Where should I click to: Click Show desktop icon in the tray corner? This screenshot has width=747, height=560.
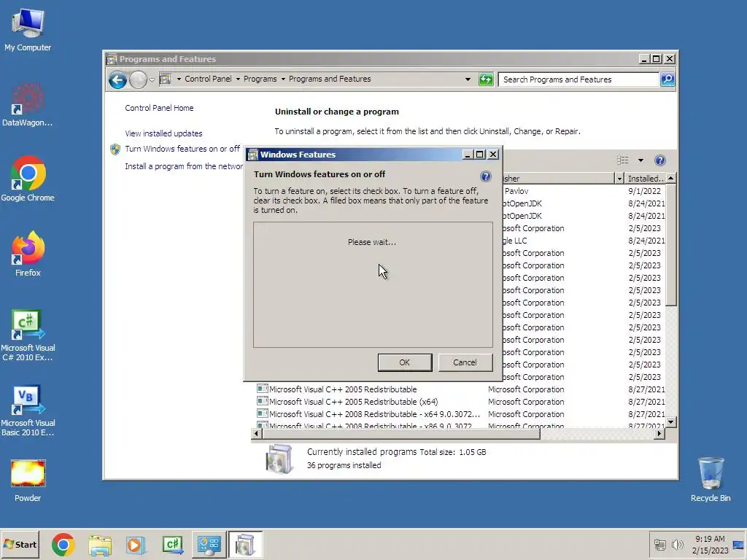coord(739,544)
